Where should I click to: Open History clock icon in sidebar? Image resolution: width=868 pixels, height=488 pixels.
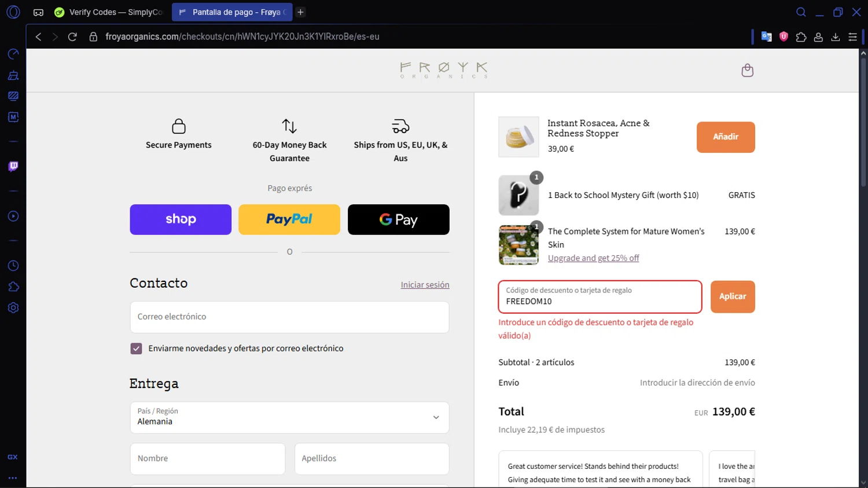tap(13, 266)
